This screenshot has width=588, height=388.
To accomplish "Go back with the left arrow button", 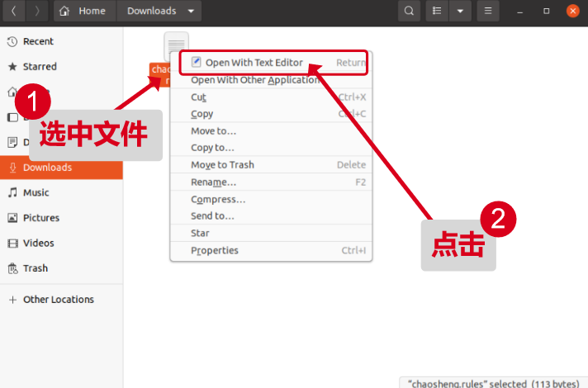I will [14, 12].
